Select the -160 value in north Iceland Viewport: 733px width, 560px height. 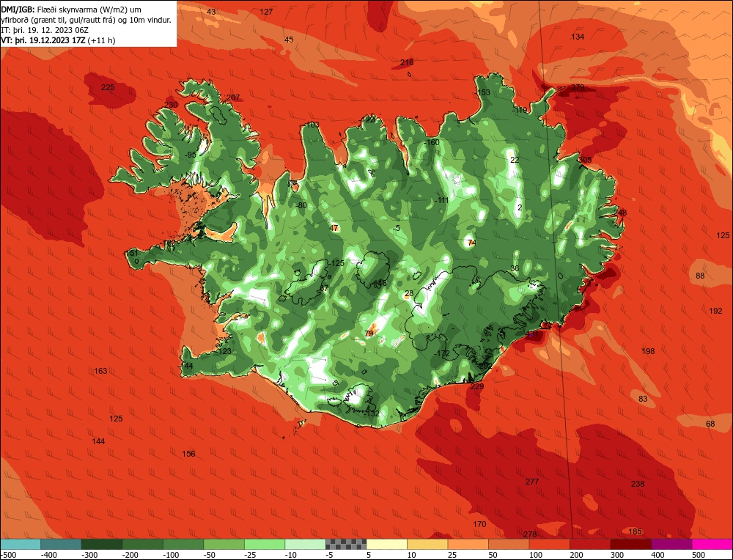pyautogui.click(x=432, y=142)
